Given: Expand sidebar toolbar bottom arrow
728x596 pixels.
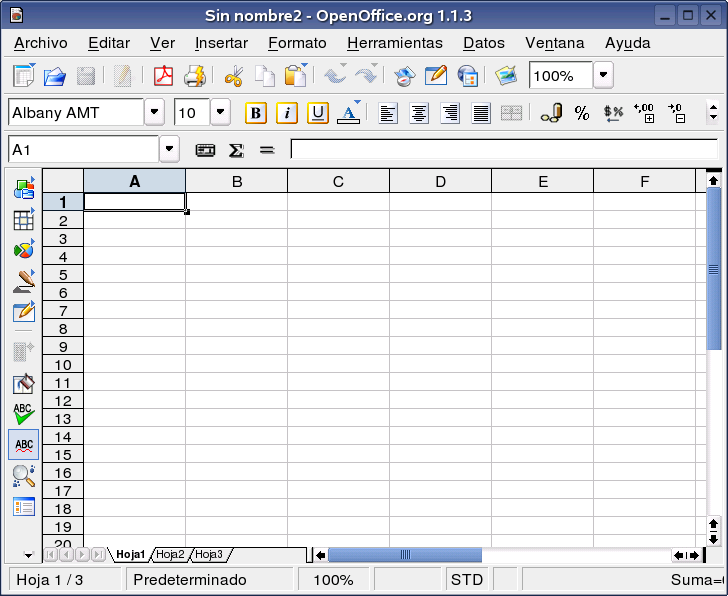Looking at the screenshot, I should pyautogui.click(x=28, y=555).
